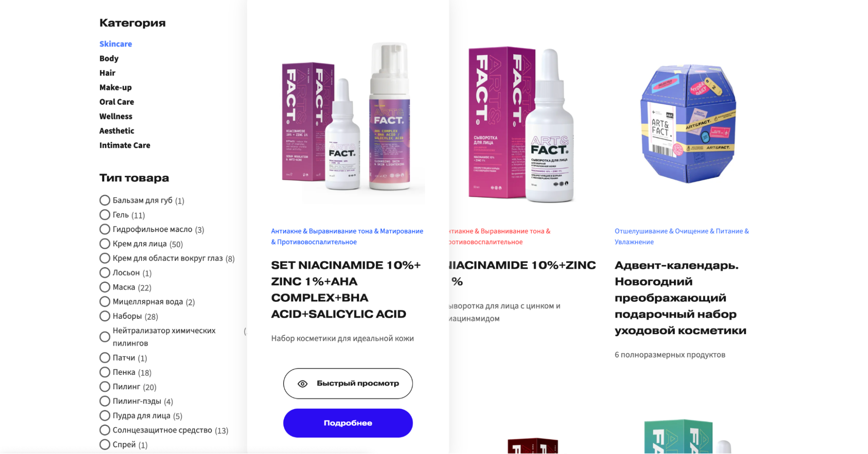Select the Skincare category

(116, 44)
